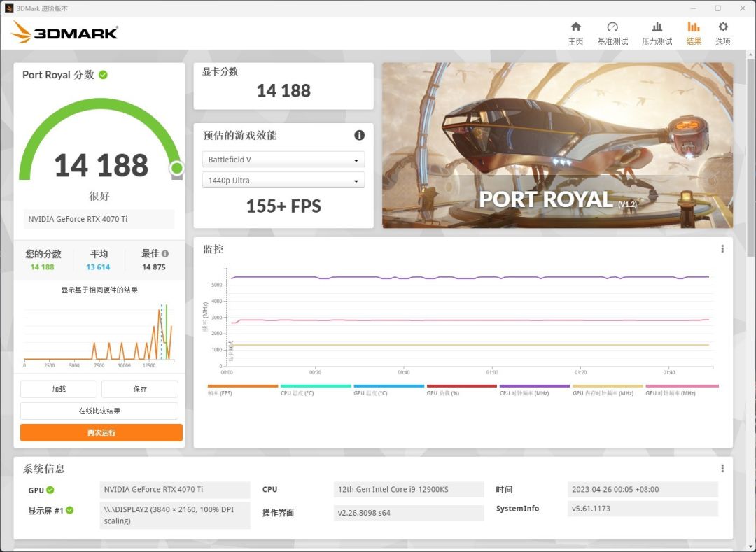The height and width of the screenshot is (552, 756).
Task: Click the green score gauge end marker
Action: 176,168
